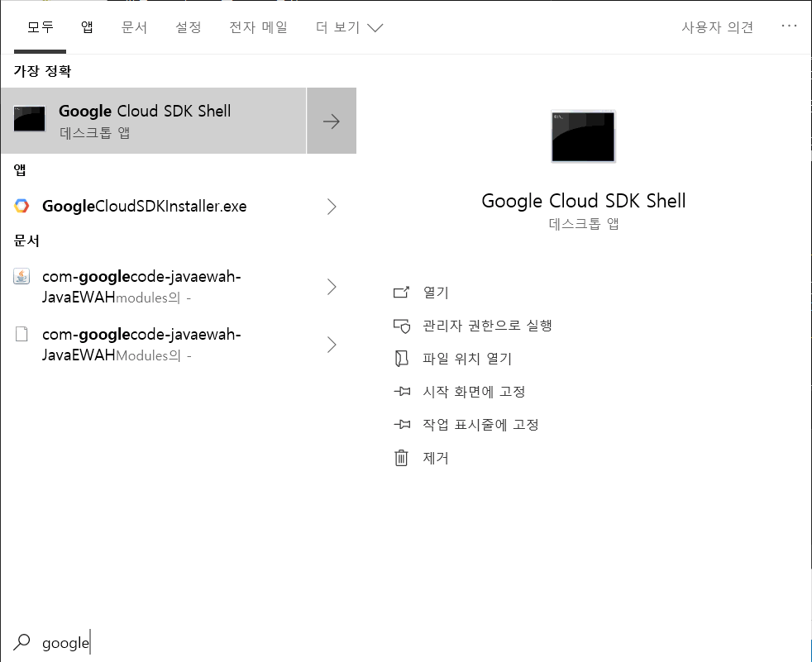
Task: Choose 시작 화면에 고정
Action: pyautogui.click(x=474, y=392)
